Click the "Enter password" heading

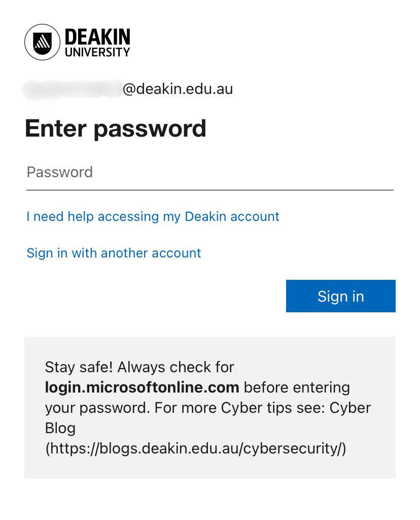115,128
